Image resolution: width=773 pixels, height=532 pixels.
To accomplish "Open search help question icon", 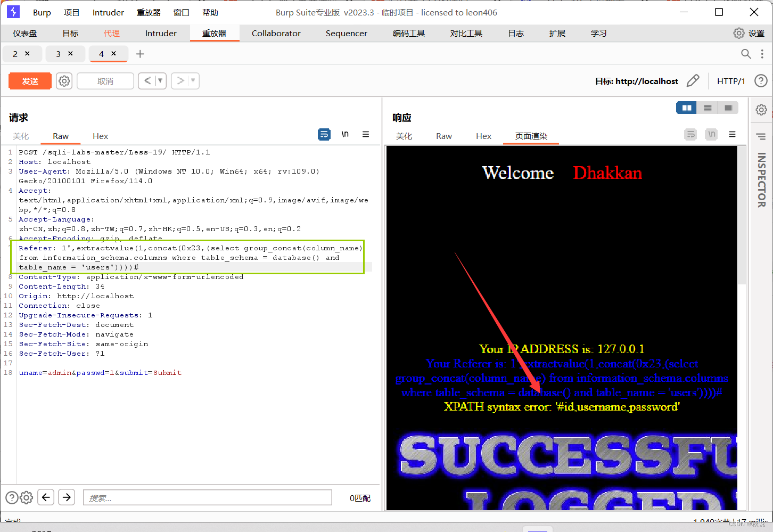I will click(12, 497).
